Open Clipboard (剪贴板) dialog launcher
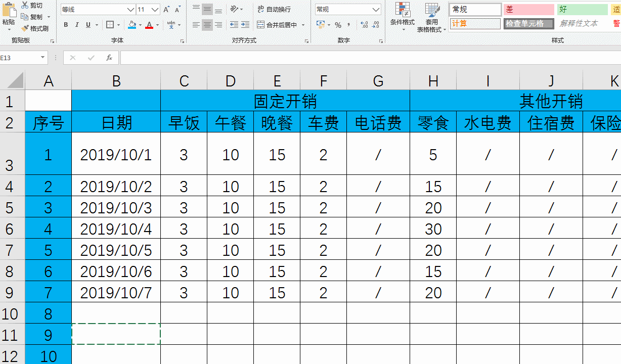The height and width of the screenshot is (364, 621). click(52, 40)
